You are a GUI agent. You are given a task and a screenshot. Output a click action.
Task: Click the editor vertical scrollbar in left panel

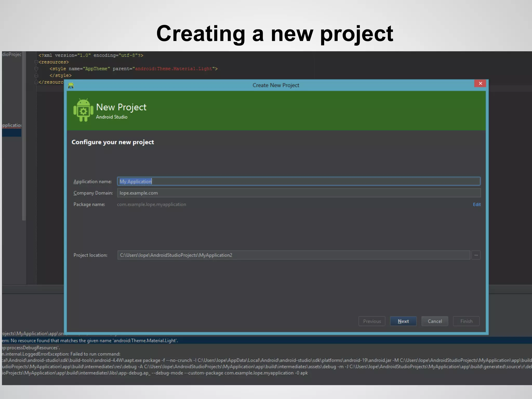[x=24, y=136]
